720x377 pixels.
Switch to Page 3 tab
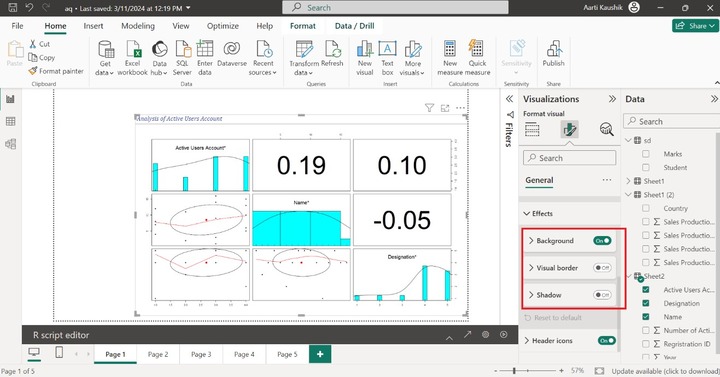[x=201, y=354]
